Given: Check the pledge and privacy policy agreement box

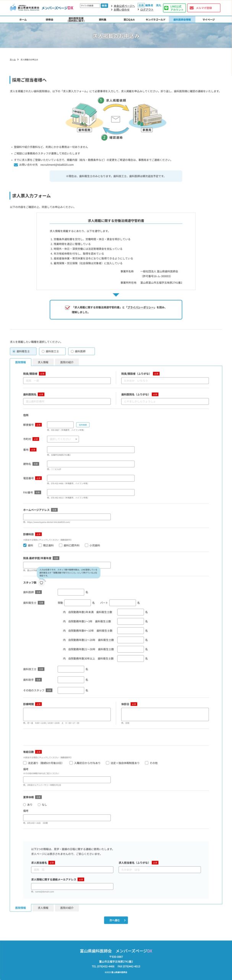Looking at the screenshot, I should pos(68,307).
